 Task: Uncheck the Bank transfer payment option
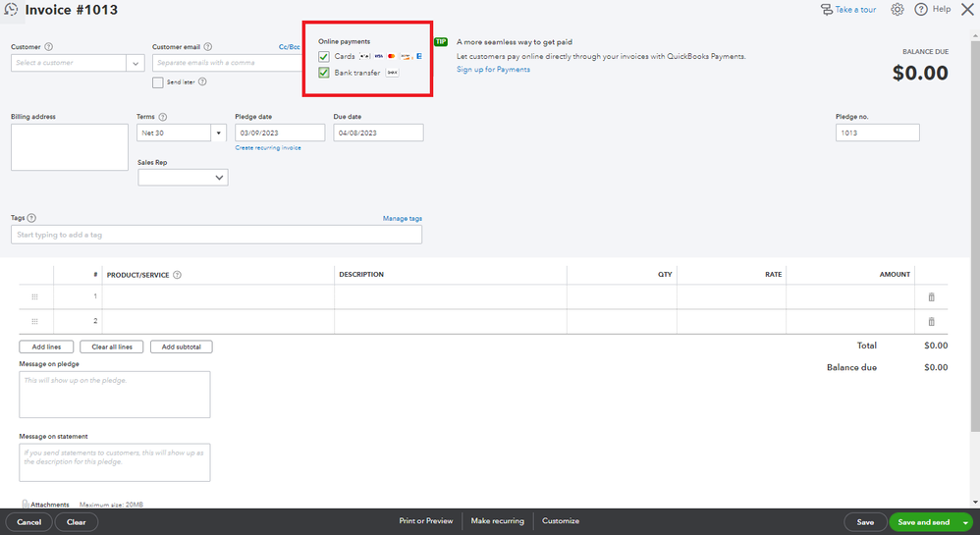click(324, 73)
